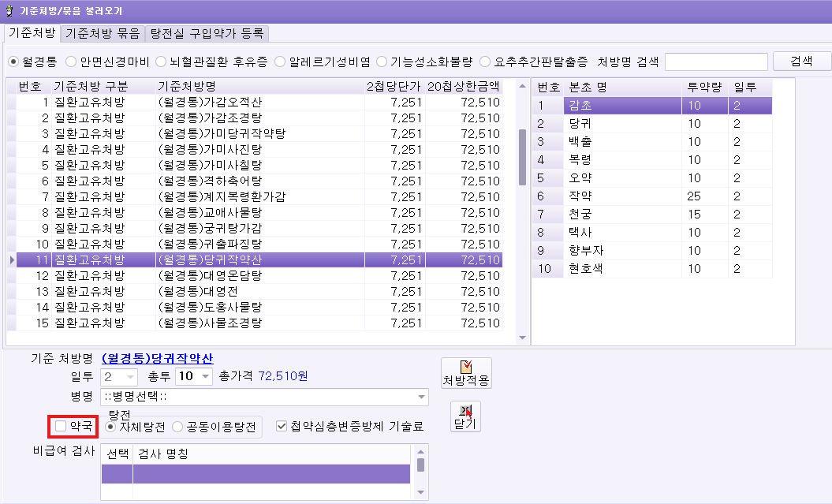Screen dimensions: 832x504
Task: Switch to the 기준처방 tab
Action: [x=32, y=33]
